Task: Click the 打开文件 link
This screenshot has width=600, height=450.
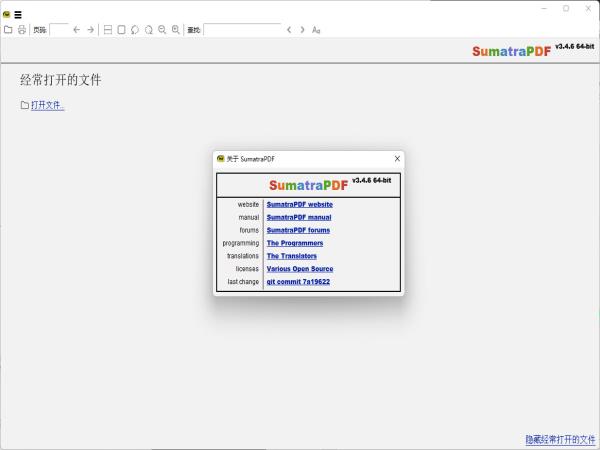Action: tap(47, 105)
